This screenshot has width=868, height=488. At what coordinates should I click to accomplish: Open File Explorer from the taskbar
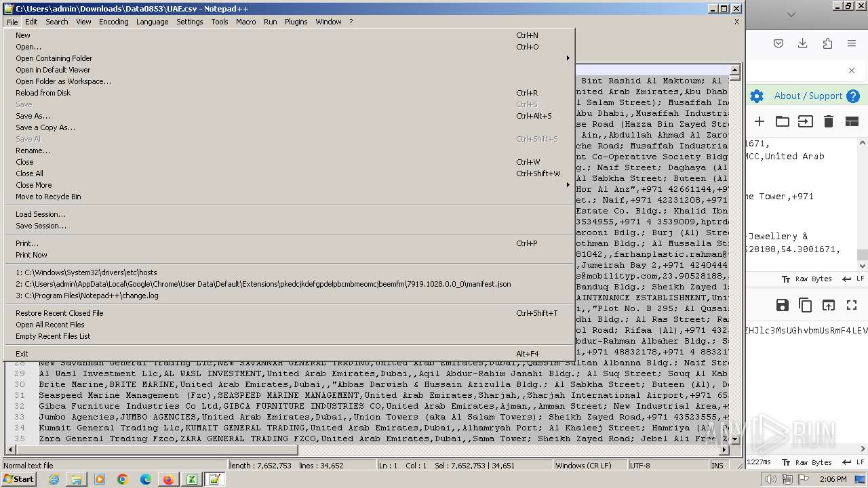(77, 479)
